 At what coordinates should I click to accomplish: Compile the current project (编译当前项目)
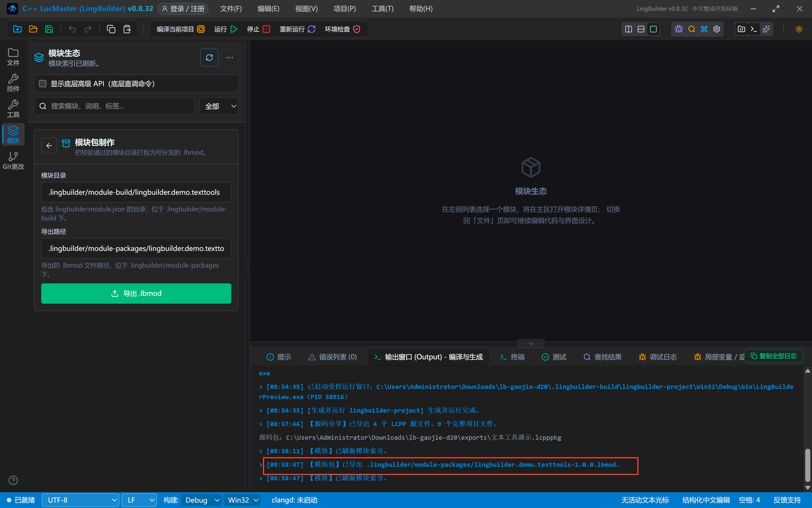[x=181, y=29]
